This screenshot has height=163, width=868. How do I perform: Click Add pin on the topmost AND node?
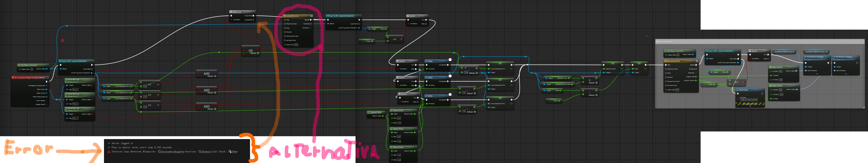(x=212, y=76)
